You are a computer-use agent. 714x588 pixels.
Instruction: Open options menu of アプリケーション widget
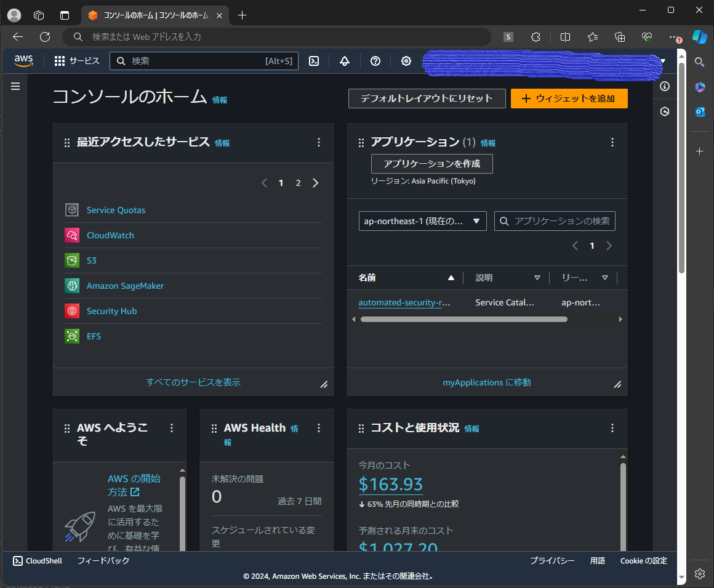pyautogui.click(x=612, y=143)
